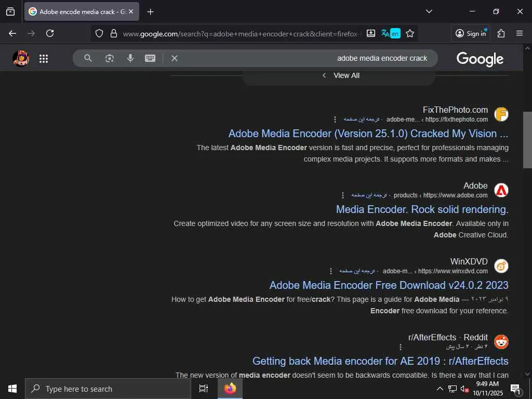Open Task View on taskbar
Viewport: 532px width, 399px height.
pos(204,389)
